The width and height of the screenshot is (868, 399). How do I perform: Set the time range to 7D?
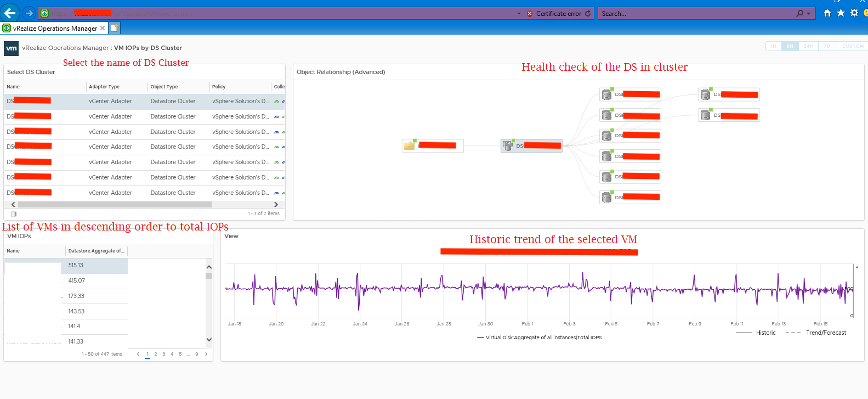[x=827, y=47]
